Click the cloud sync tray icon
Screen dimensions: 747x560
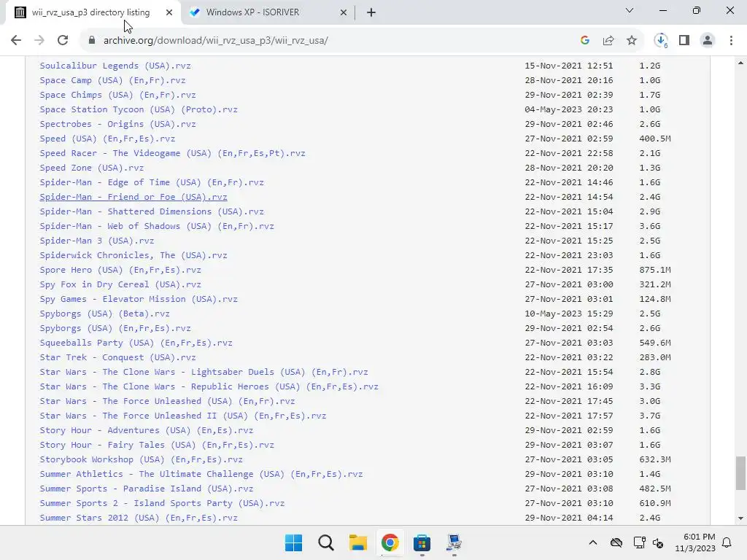coord(616,542)
